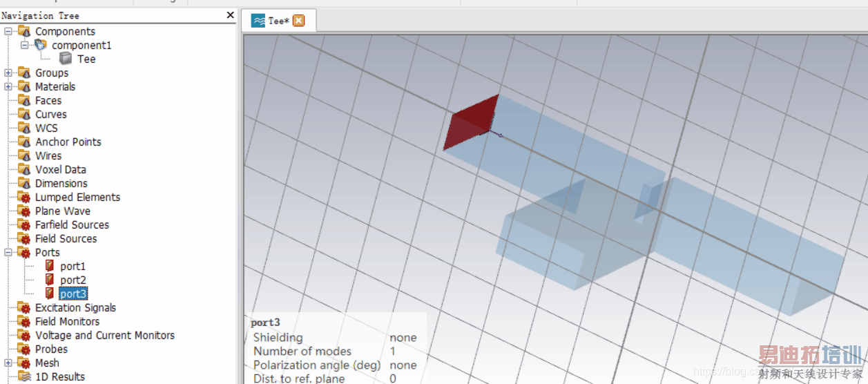Collapse the component1 tree node
The image size is (868, 384).
click(25, 45)
